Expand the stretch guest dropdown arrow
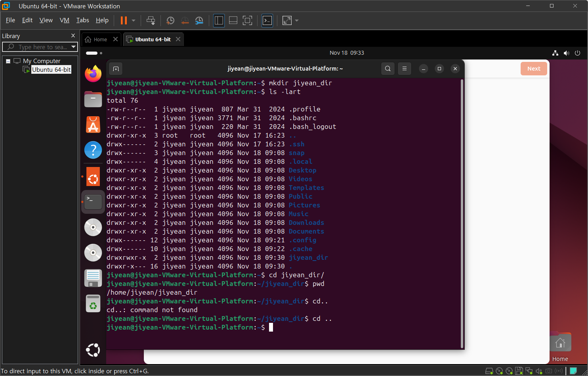 click(297, 20)
